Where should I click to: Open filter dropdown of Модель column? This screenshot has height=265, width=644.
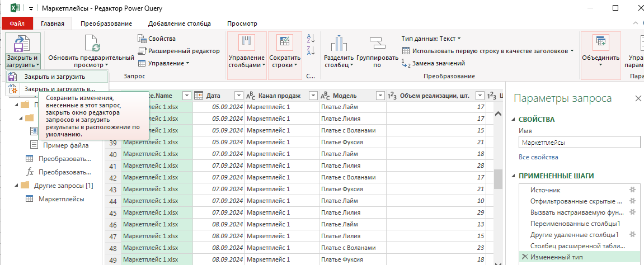[x=380, y=96]
